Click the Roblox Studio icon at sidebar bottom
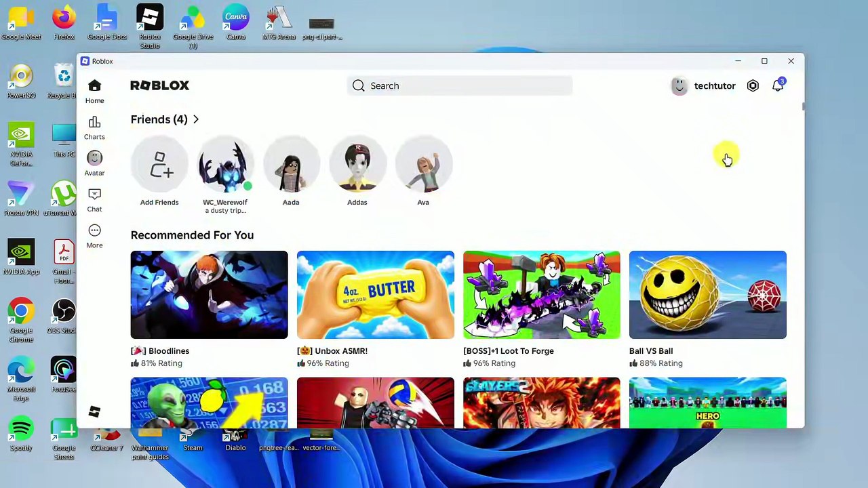The width and height of the screenshot is (868, 488). click(94, 412)
